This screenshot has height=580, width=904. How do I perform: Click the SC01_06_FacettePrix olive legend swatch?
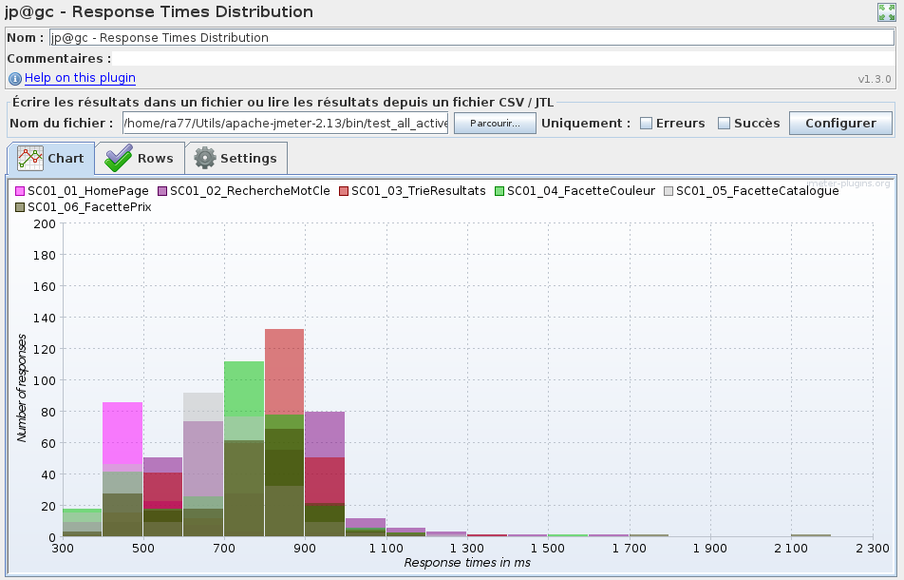click(19, 206)
